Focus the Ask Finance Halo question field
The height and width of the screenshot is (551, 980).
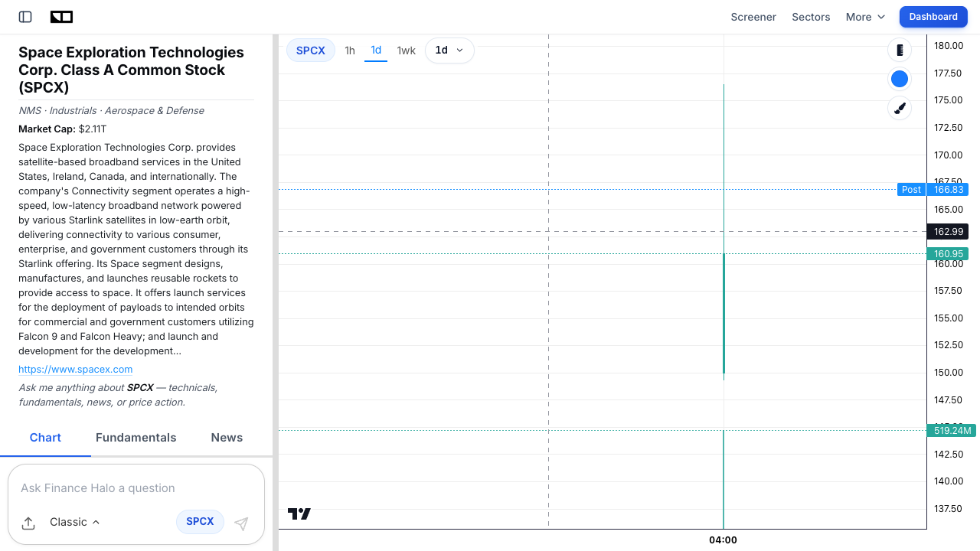click(136, 488)
